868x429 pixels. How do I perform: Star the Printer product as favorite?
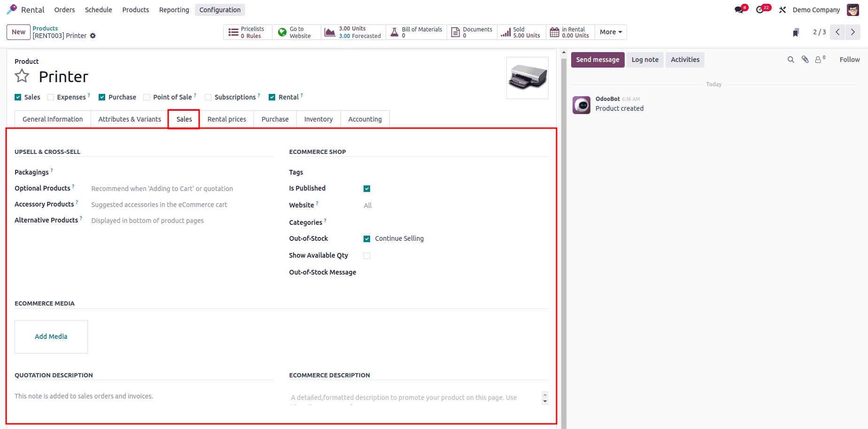[22, 76]
